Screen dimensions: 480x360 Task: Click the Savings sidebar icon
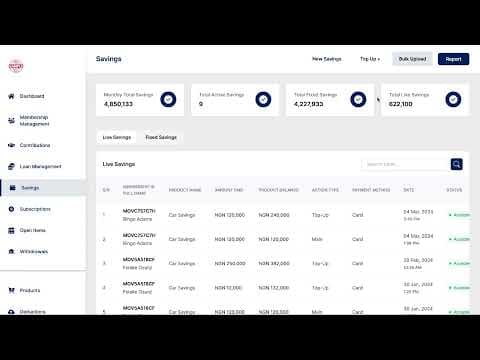point(13,188)
